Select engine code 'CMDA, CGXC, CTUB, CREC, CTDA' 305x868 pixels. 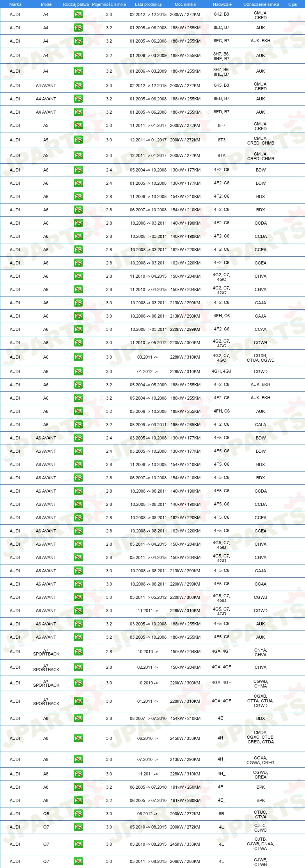point(261,737)
